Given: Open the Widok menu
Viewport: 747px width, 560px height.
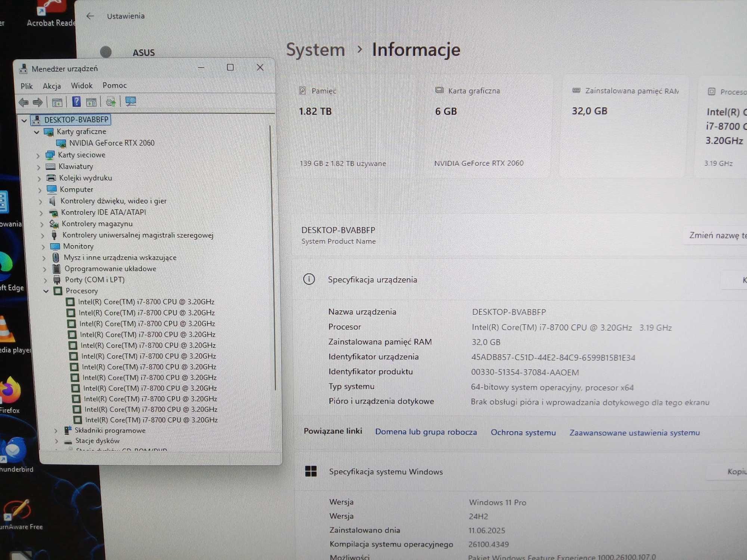Looking at the screenshot, I should pyautogui.click(x=81, y=86).
